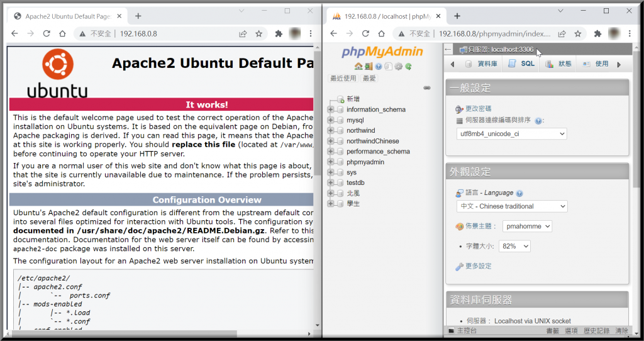Reload the phpMyAdmin browser window

coord(365,34)
